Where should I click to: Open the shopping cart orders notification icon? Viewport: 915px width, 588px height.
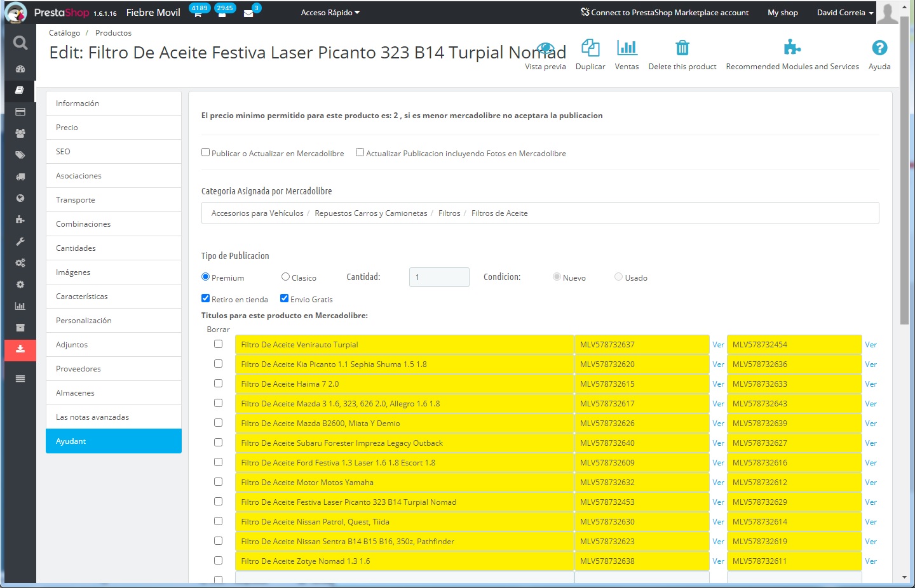198,13
